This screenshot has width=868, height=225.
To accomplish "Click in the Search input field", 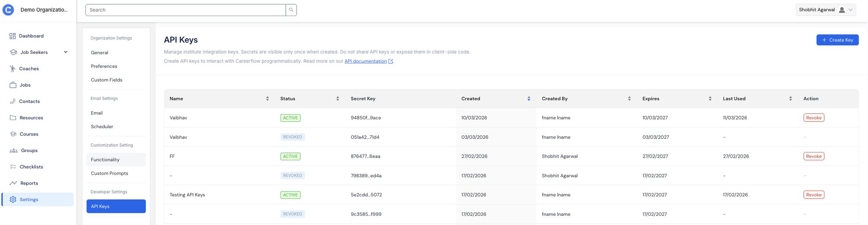I will tap(185, 10).
